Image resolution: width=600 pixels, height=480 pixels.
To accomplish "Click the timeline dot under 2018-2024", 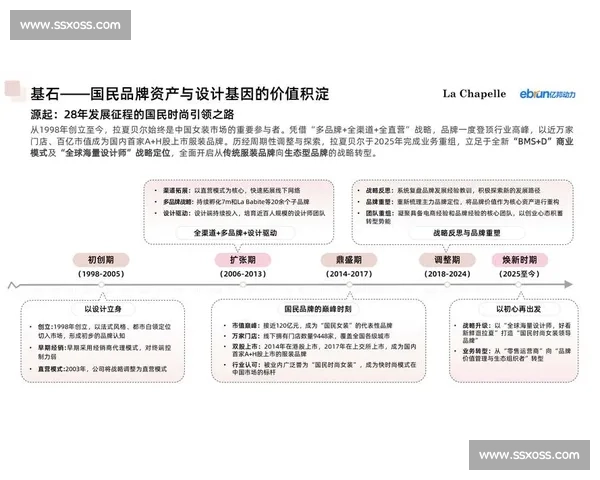I will tap(447, 285).
